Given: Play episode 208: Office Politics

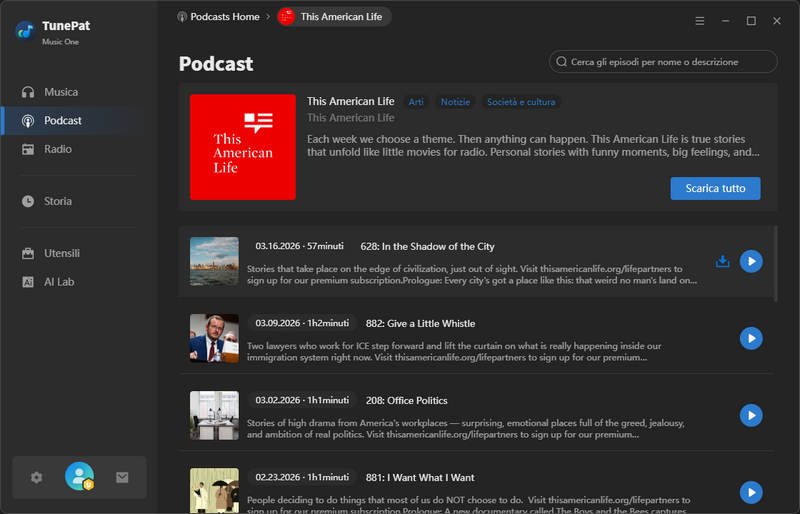Looking at the screenshot, I should point(751,415).
